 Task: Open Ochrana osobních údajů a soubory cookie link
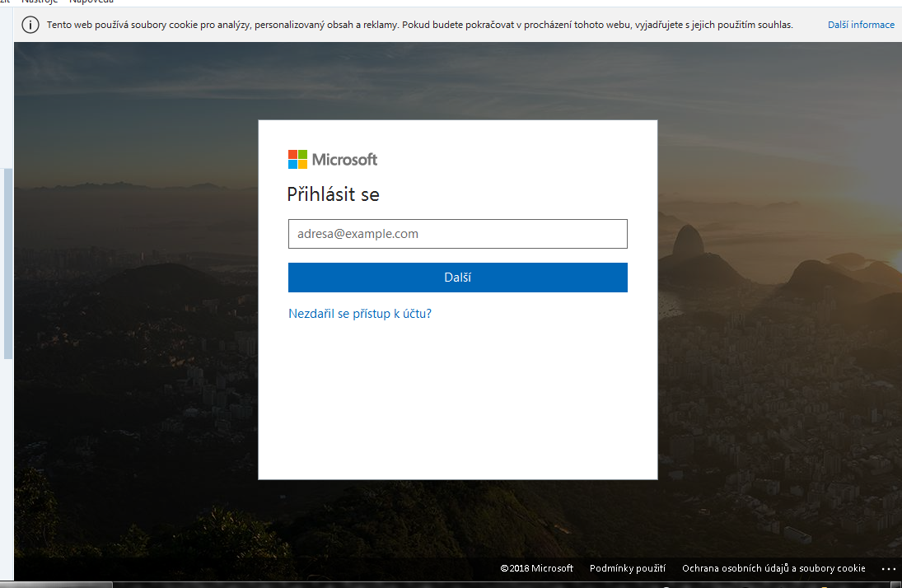coord(773,568)
